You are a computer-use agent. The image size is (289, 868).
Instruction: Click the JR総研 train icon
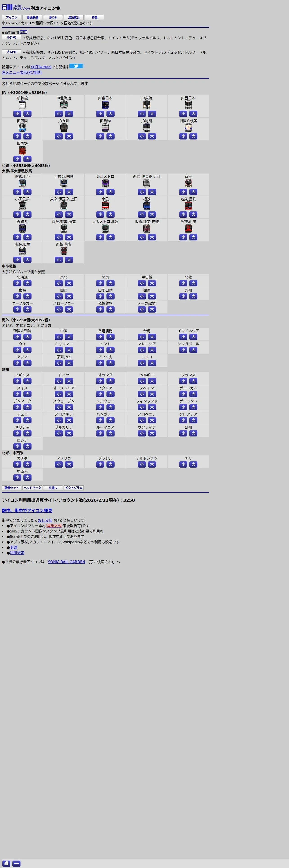click(x=147, y=128)
